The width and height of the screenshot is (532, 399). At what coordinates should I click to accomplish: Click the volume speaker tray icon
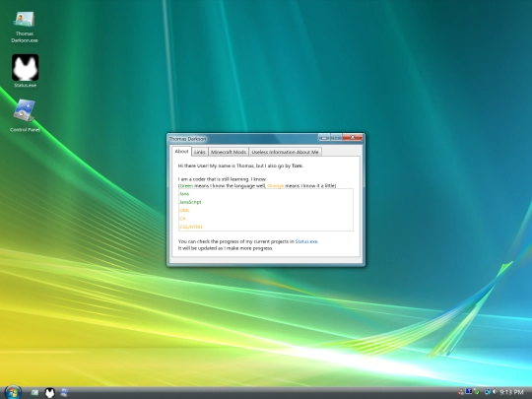coord(495,391)
